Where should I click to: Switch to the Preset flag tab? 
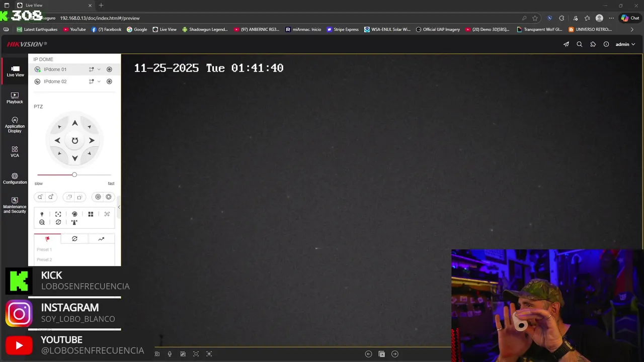47,239
